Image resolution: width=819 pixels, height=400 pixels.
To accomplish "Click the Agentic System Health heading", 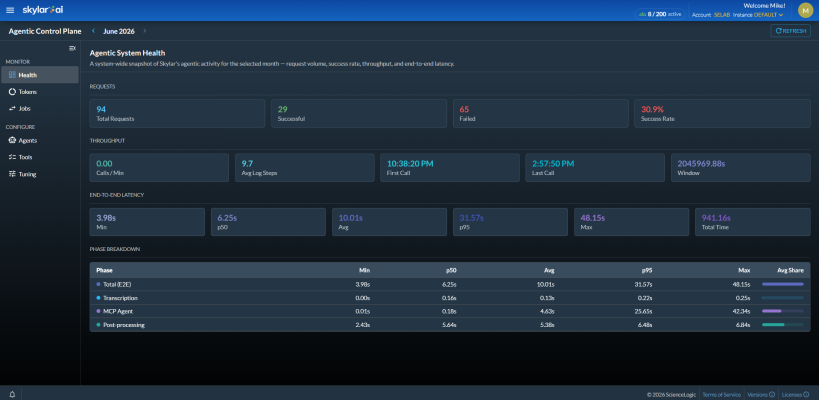I will (127, 53).
